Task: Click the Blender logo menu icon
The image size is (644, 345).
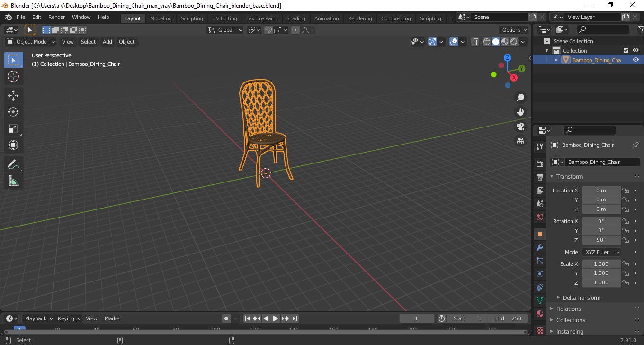Action: [9, 17]
